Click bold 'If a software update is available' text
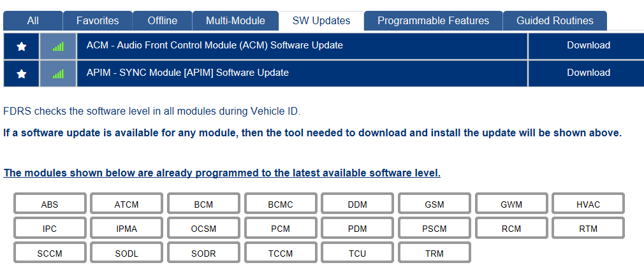 pyautogui.click(x=312, y=133)
